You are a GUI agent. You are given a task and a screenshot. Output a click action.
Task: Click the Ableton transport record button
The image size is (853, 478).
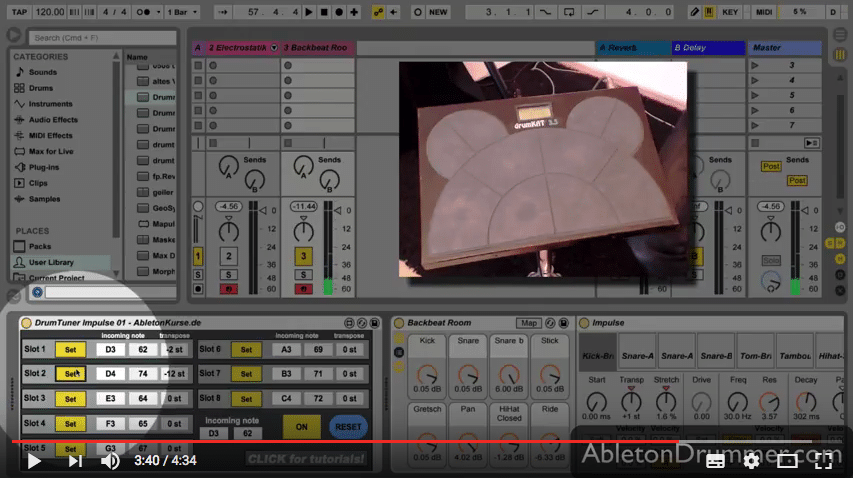[x=338, y=12]
